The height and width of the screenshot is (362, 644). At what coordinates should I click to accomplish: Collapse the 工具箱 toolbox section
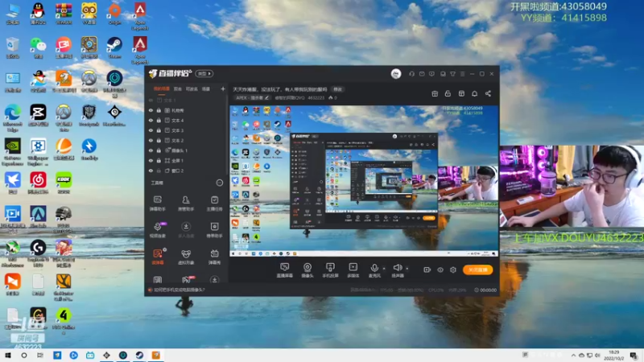coord(219,183)
